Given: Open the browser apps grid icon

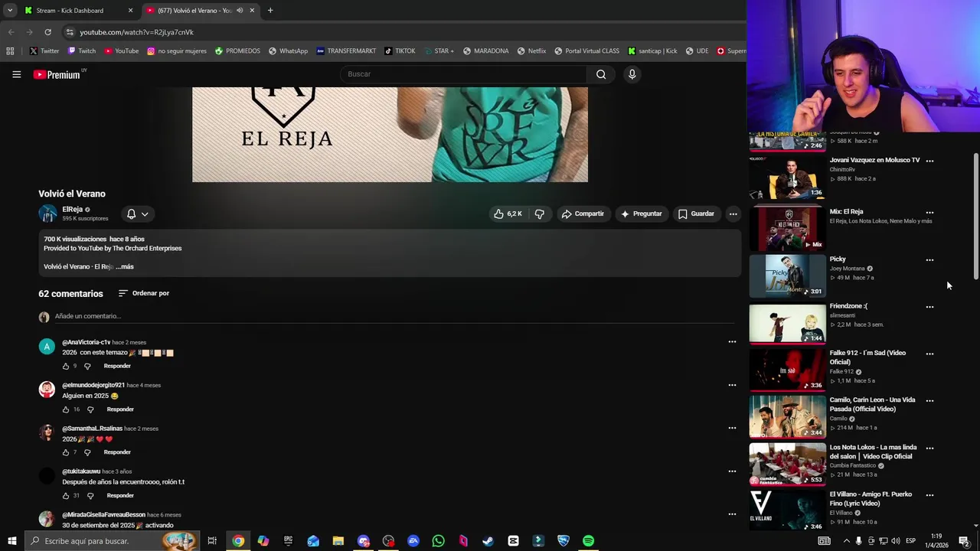Looking at the screenshot, I should click(10, 51).
